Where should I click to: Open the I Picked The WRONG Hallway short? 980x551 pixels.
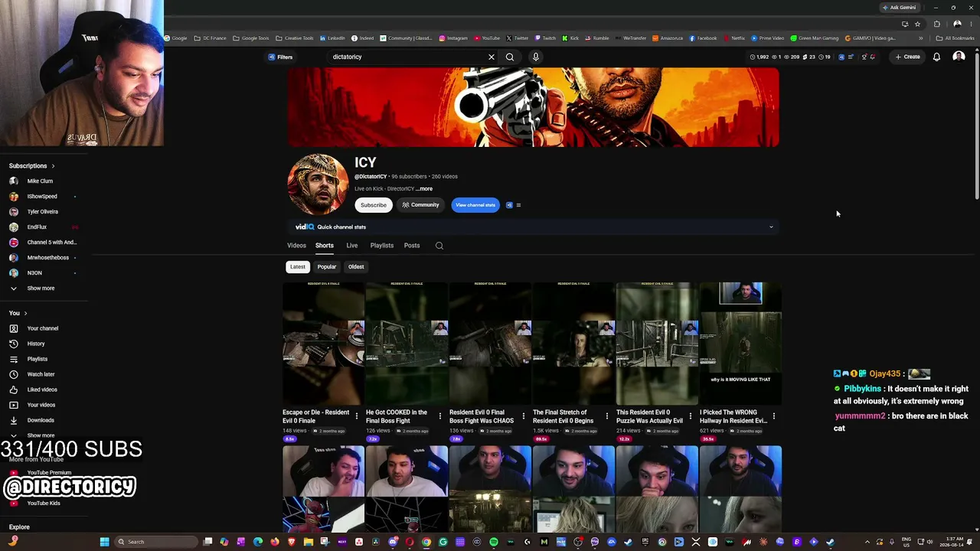pos(740,344)
